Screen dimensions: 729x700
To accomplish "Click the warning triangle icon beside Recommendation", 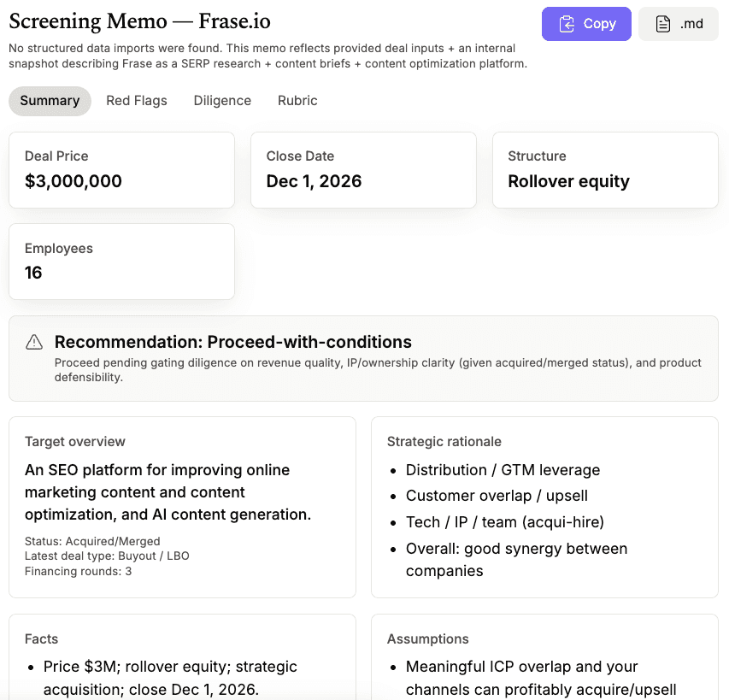I will (34, 342).
